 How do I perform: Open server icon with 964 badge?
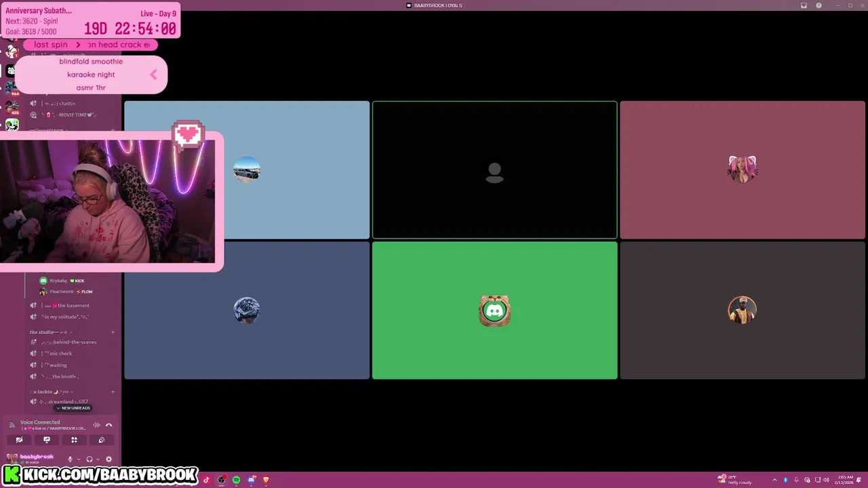click(x=12, y=88)
